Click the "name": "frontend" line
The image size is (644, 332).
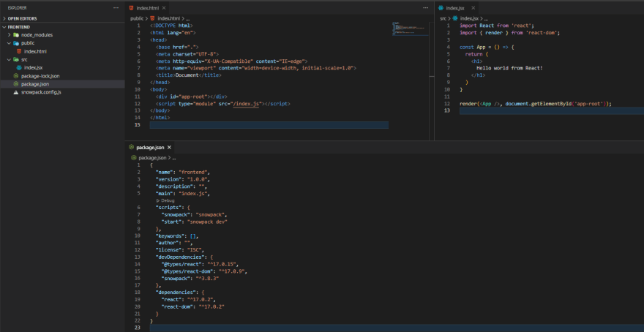pos(183,172)
